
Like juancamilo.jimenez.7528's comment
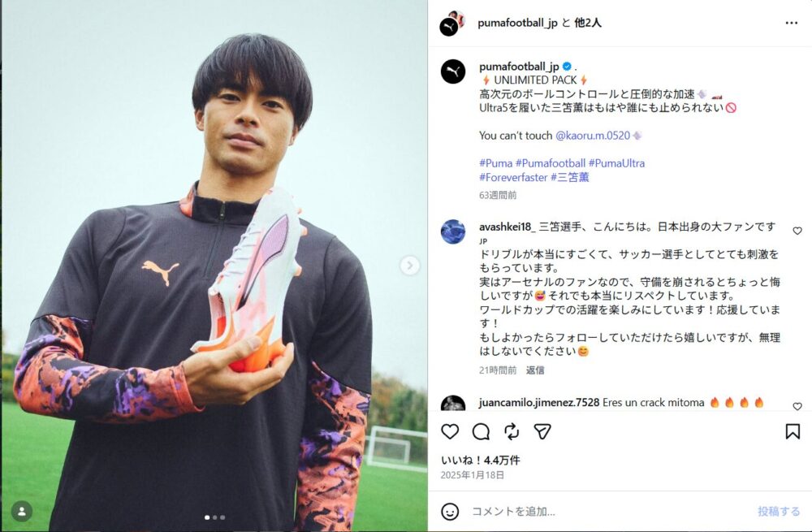pyautogui.click(x=797, y=406)
